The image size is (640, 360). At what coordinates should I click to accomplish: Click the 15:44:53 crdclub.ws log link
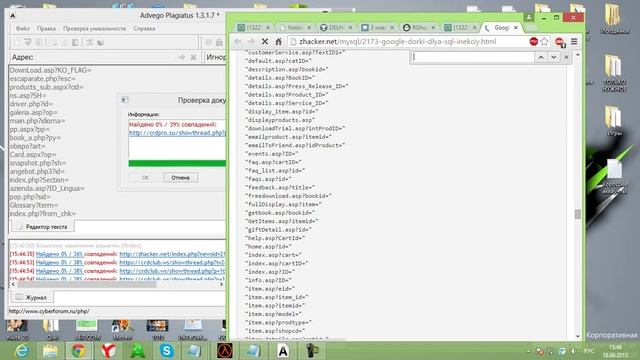coord(172,262)
